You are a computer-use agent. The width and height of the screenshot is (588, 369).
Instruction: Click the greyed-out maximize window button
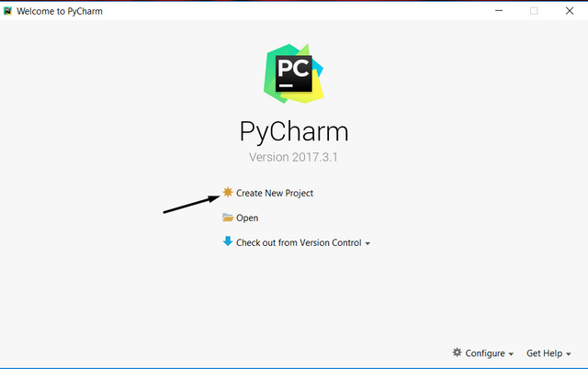point(534,11)
